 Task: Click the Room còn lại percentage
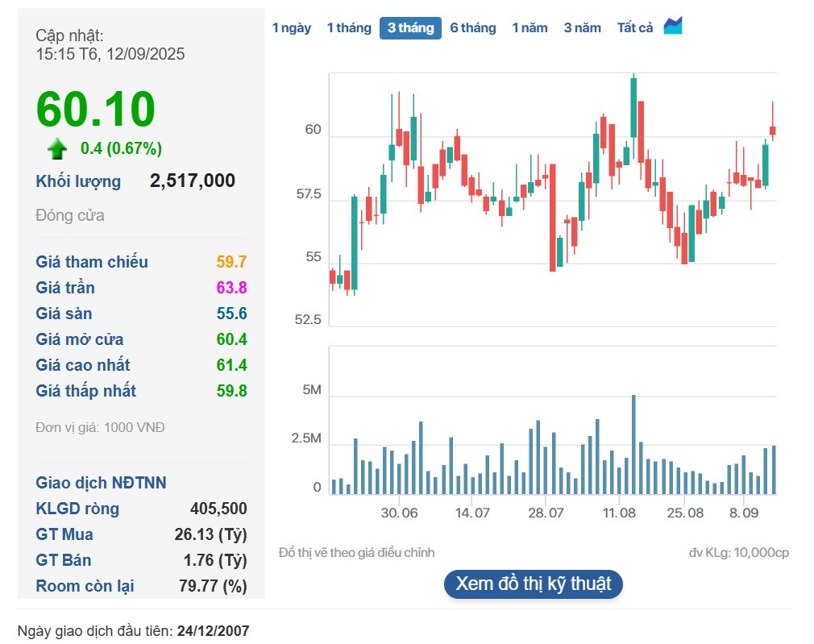pyautogui.click(x=213, y=586)
